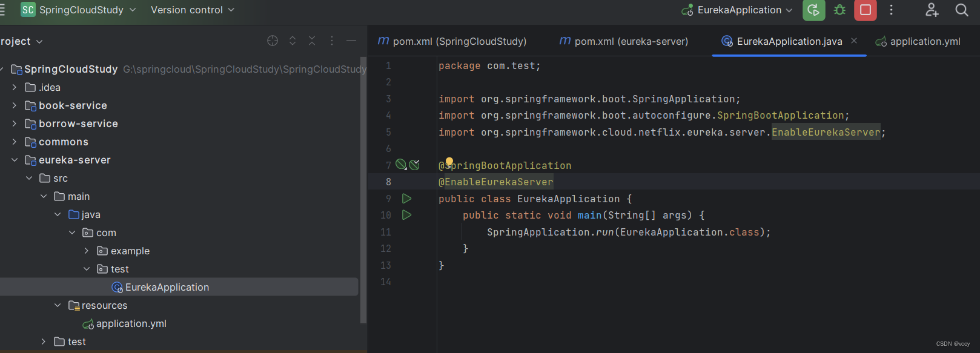Select the borrow-service folder

pos(78,124)
